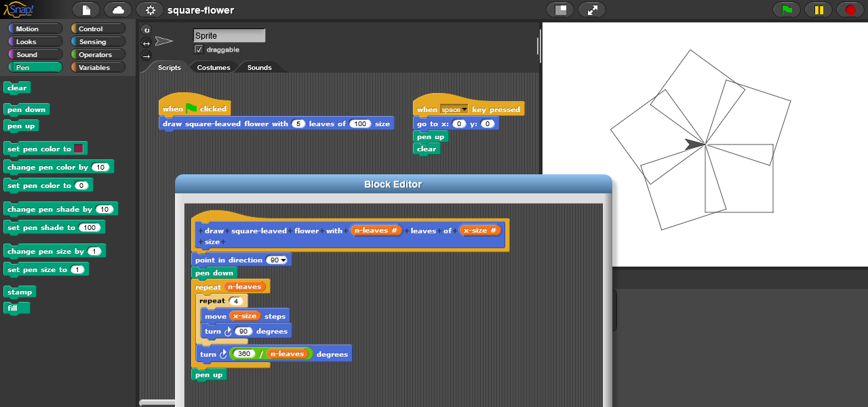Click the green flag run button
The width and height of the screenshot is (868, 407).
(787, 10)
